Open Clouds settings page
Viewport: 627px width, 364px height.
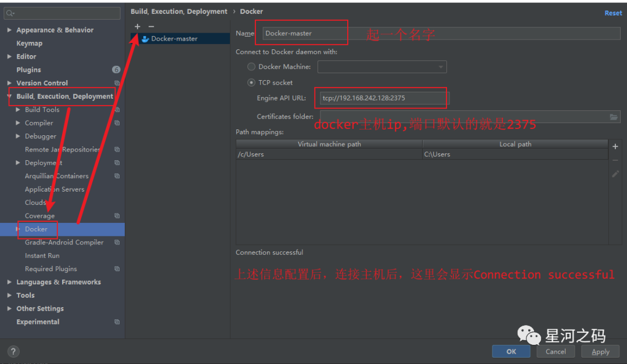pos(35,203)
